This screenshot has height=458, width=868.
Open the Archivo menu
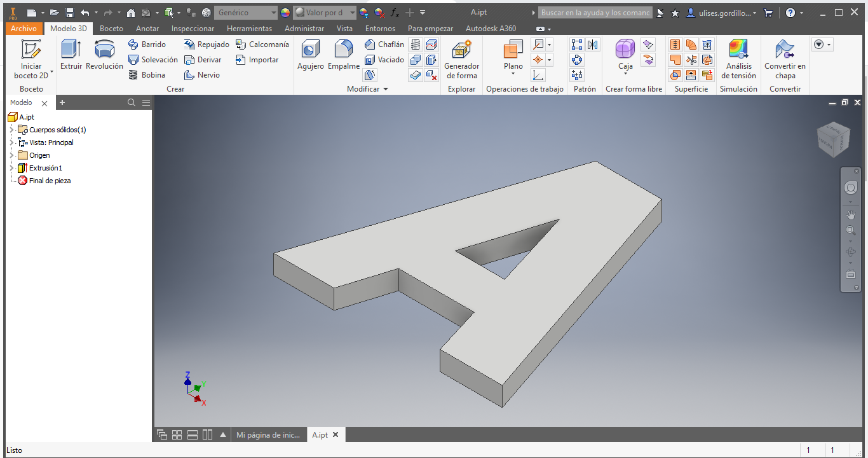pyautogui.click(x=24, y=29)
